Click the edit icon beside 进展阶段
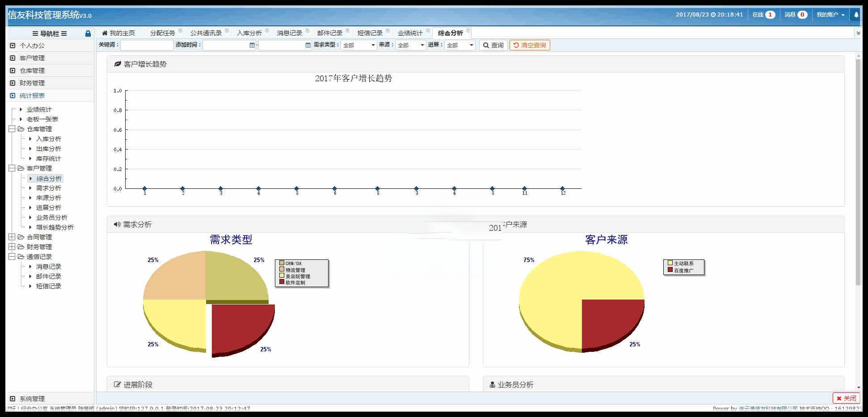This screenshot has width=868, height=417. [x=118, y=384]
